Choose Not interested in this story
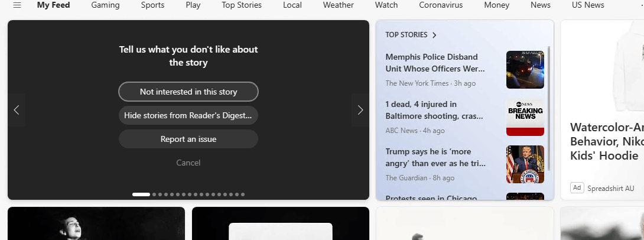 tap(188, 92)
